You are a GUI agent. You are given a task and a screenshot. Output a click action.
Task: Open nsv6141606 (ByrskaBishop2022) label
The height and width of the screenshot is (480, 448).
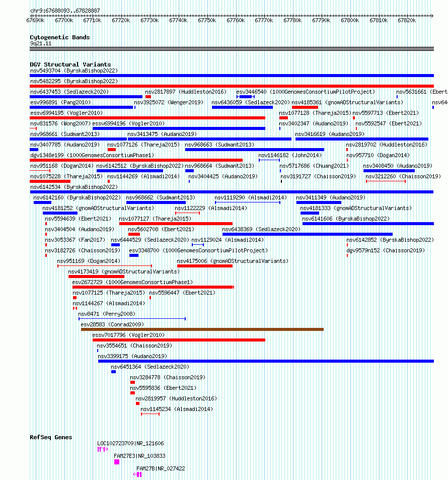346,219
